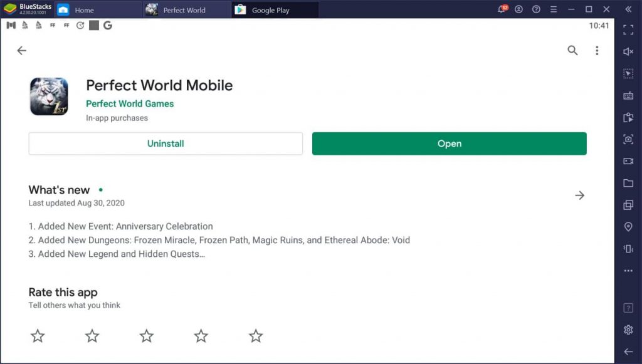Viewport: 642px width, 364px height.
Task: Open keyboard controls in sidebar
Action: point(628,96)
